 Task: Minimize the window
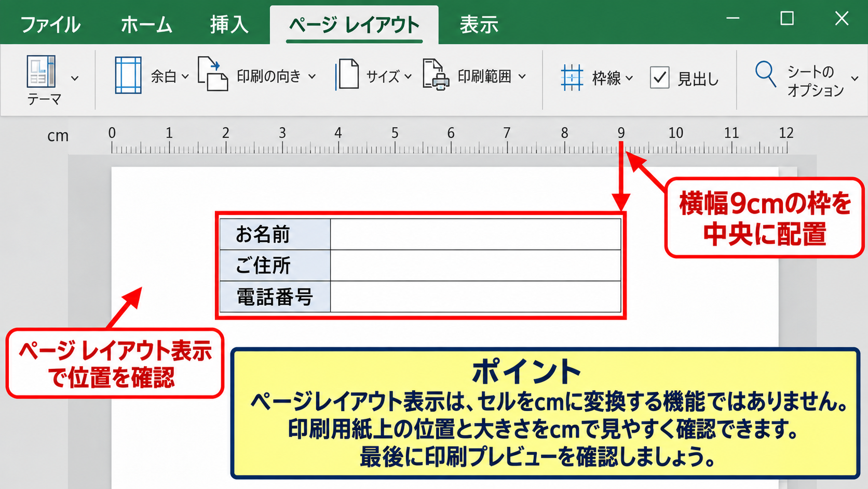[733, 18]
